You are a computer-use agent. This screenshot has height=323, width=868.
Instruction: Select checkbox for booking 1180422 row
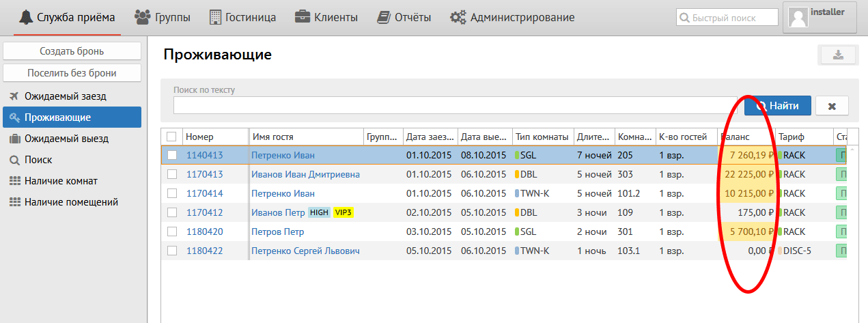click(x=172, y=251)
